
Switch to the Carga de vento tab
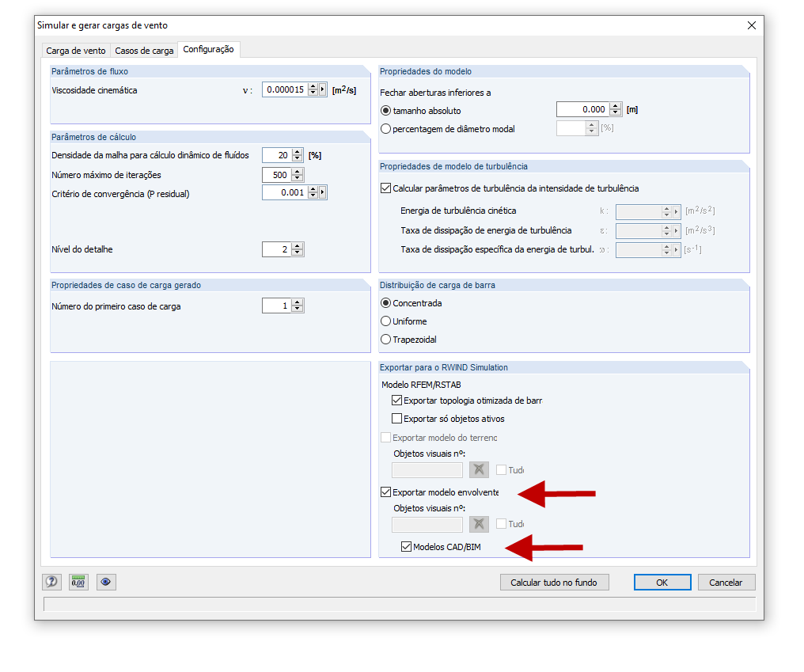coord(75,49)
